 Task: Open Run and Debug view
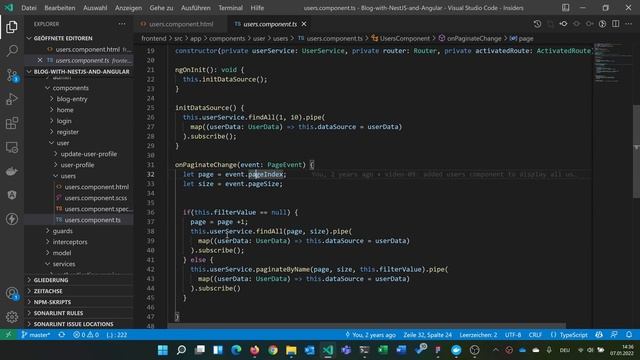[x=12, y=99]
